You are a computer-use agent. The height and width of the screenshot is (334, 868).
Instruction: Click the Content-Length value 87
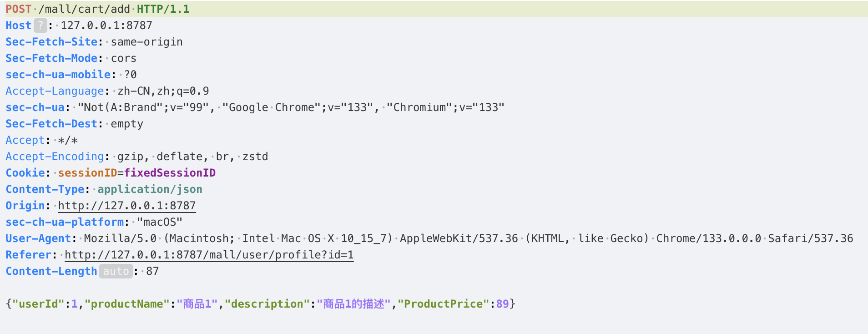pos(152,271)
